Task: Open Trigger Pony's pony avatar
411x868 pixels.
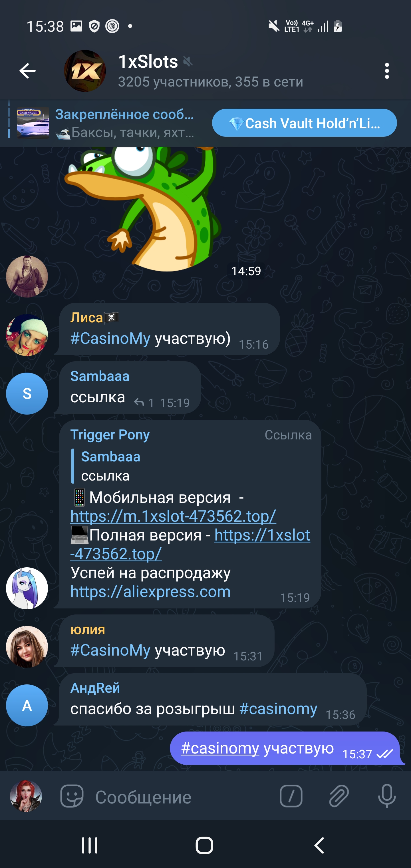Action: (x=27, y=588)
